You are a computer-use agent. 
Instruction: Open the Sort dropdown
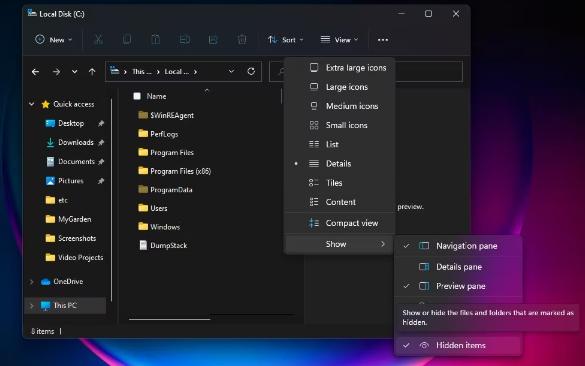285,40
